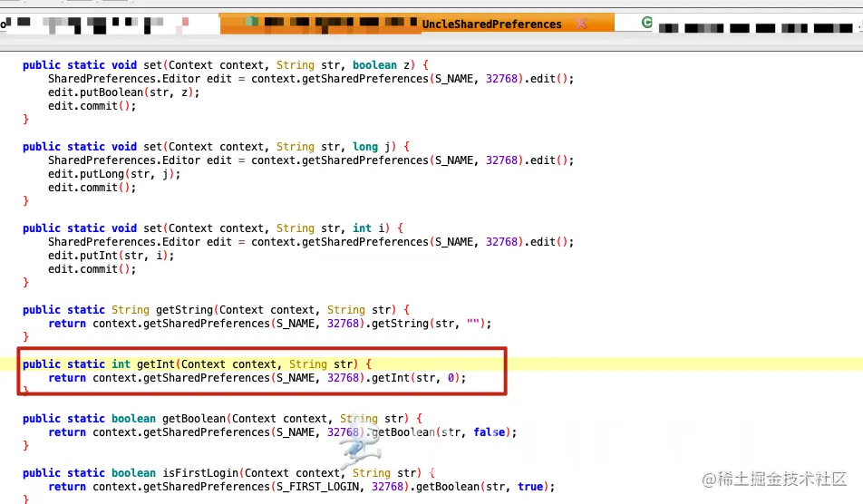Click the class icon in the orange tab
The width and height of the screenshot is (863, 504).
click(252, 22)
